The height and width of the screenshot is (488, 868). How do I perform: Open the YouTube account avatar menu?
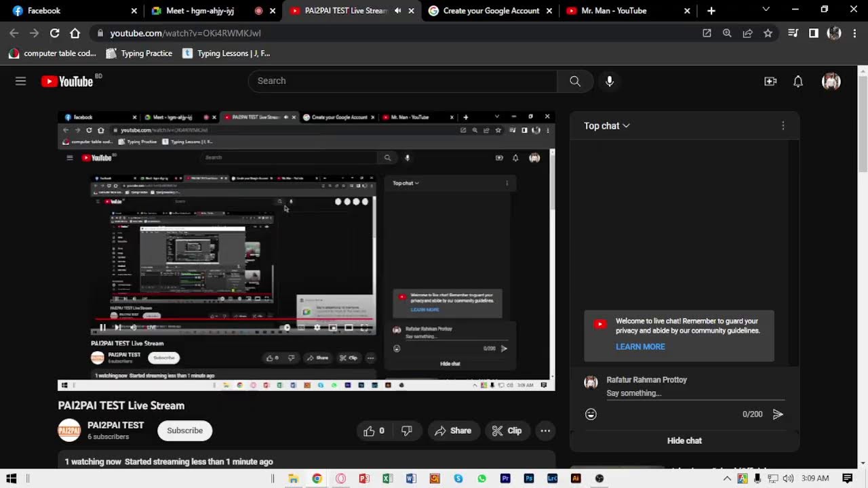pyautogui.click(x=831, y=81)
